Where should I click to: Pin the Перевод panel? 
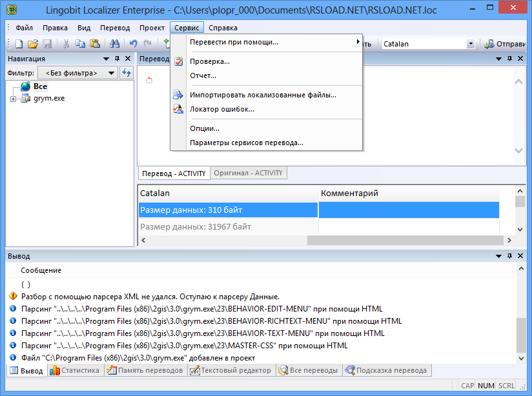pos(509,59)
